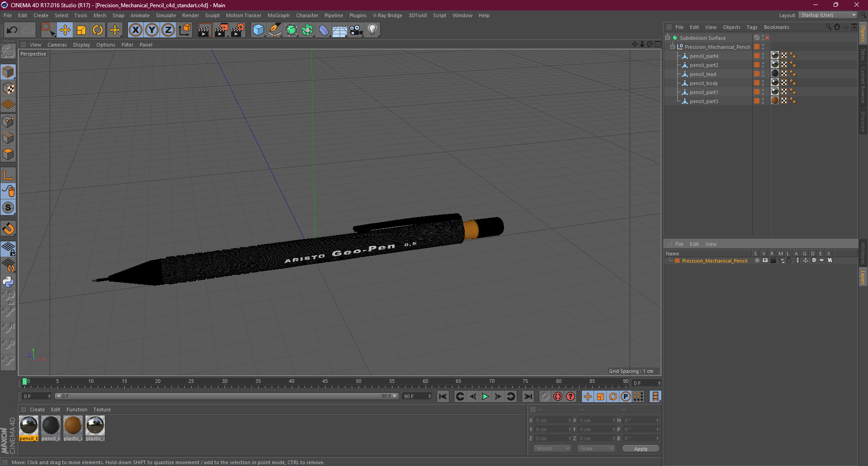
Task: Click Render to Picture Viewer icon
Action: 221,30
